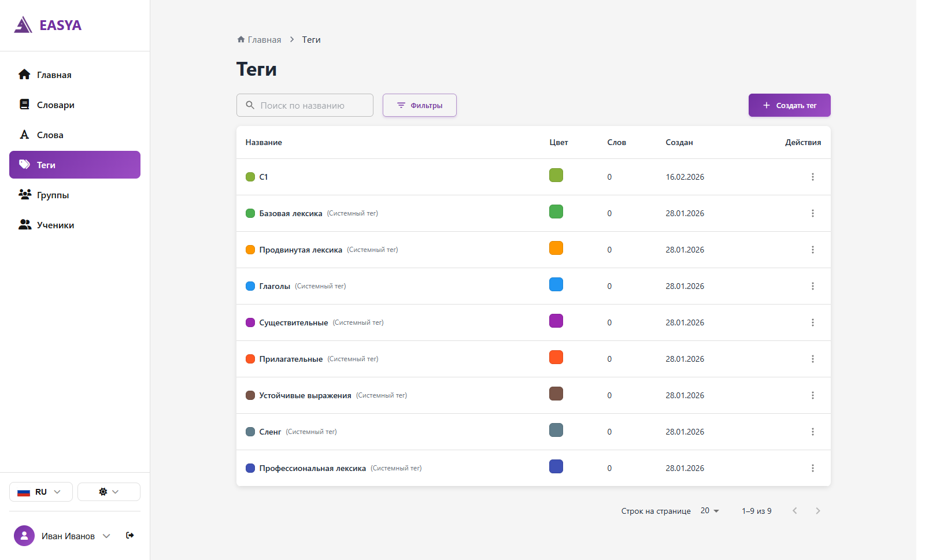Open the actions menu for Глаголы row
This screenshot has height=560, width=925.
pos(812,286)
